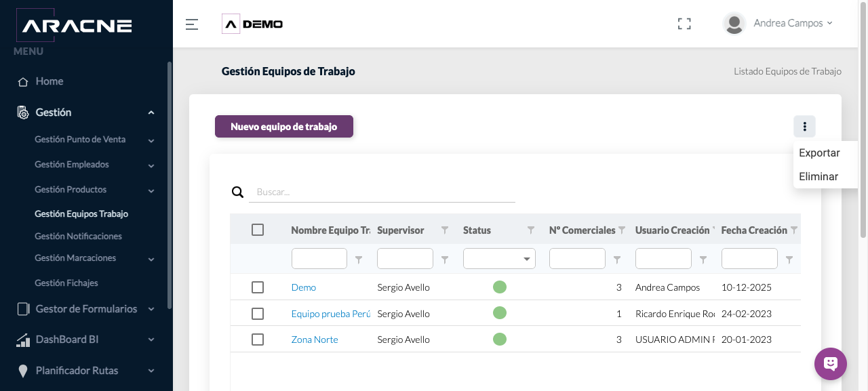The width and height of the screenshot is (868, 391).
Task: Open Gestión Fichajes menu item
Action: 66,283
